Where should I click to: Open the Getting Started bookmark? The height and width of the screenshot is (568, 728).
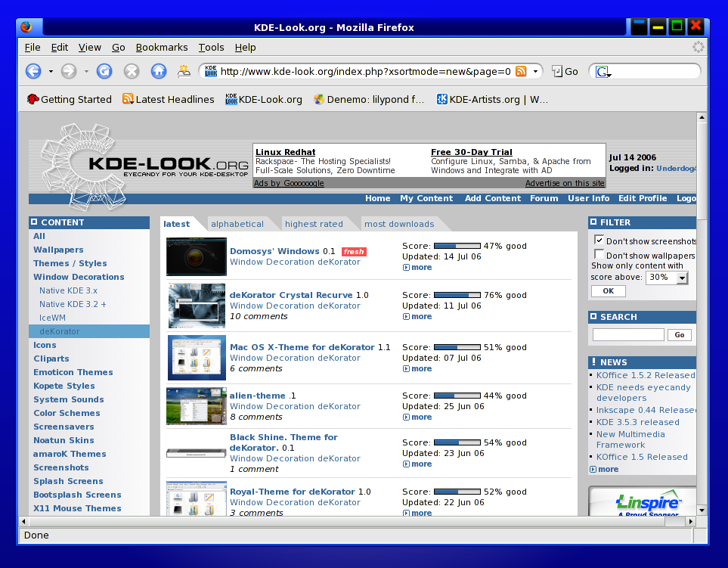click(70, 99)
